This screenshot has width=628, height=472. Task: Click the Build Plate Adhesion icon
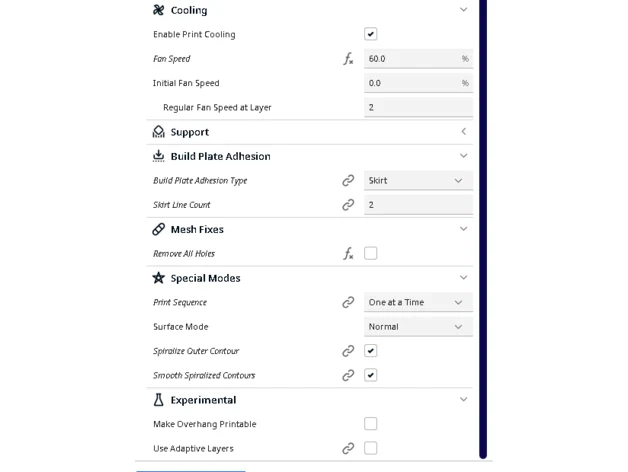(159, 156)
